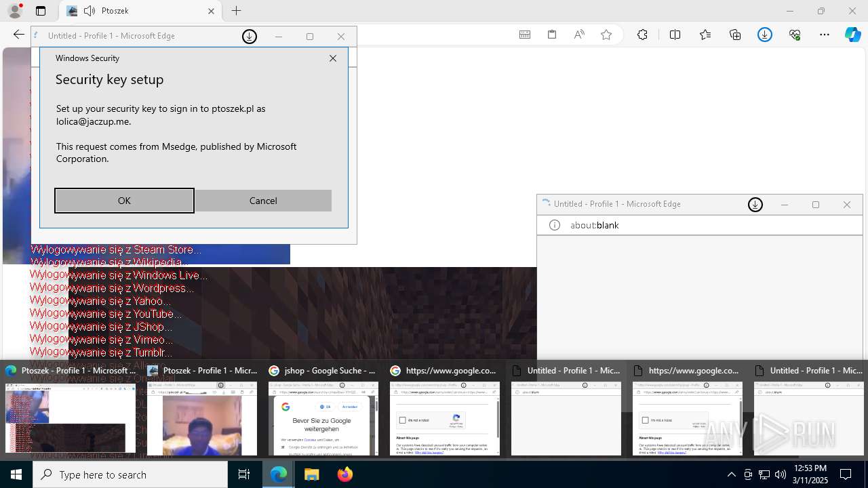Select the last Untitled - Profile 1 preview
This screenshot has width=868, height=488.
point(809,410)
